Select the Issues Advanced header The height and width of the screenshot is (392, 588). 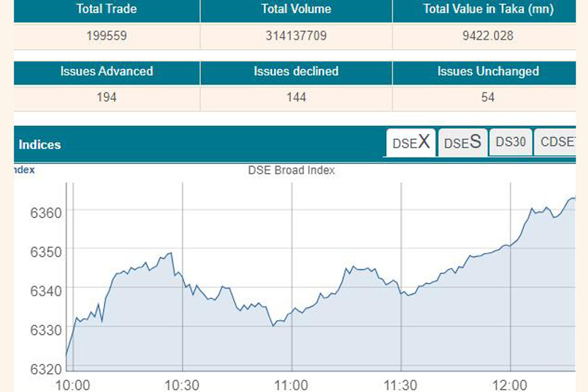tap(106, 72)
